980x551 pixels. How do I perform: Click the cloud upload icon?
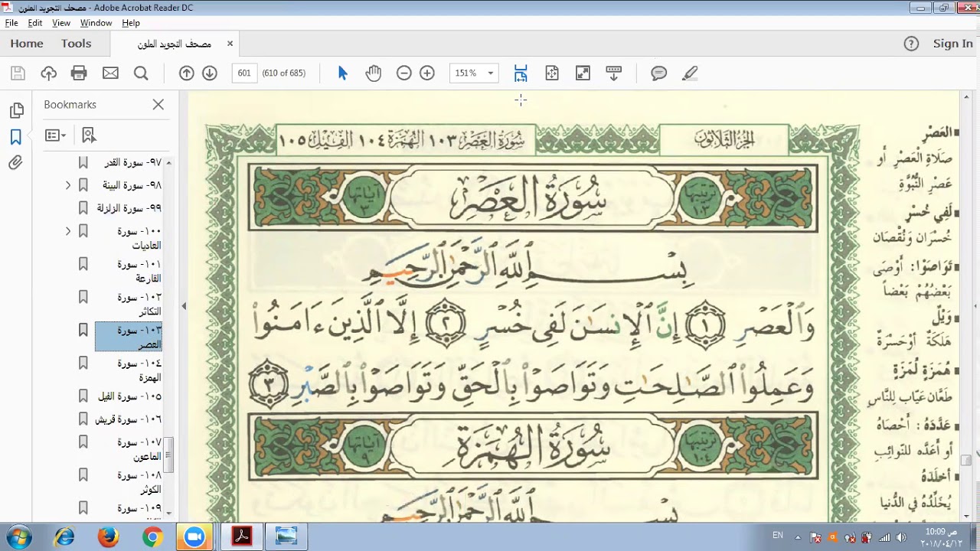tap(49, 73)
